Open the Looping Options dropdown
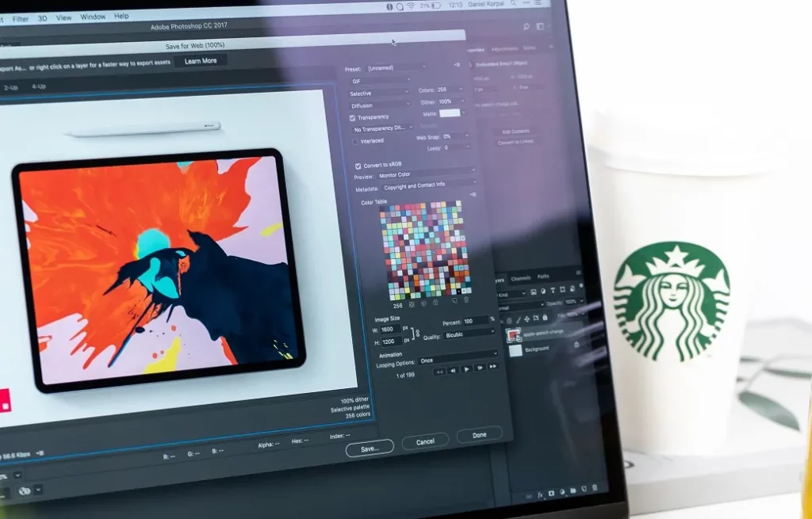The width and height of the screenshot is (812, 519). [x=458, y=358]
